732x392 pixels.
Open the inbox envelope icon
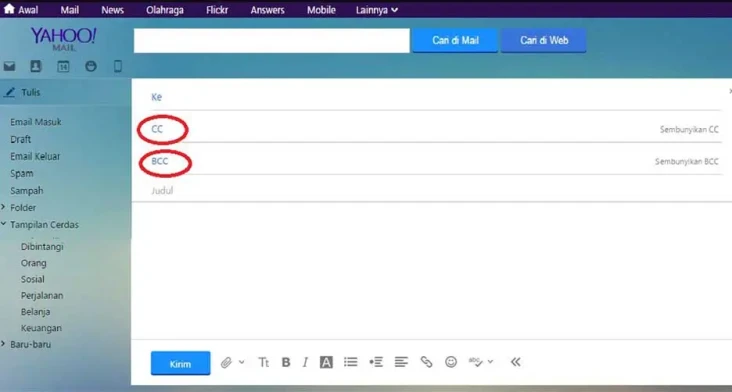tap(9, 67)
